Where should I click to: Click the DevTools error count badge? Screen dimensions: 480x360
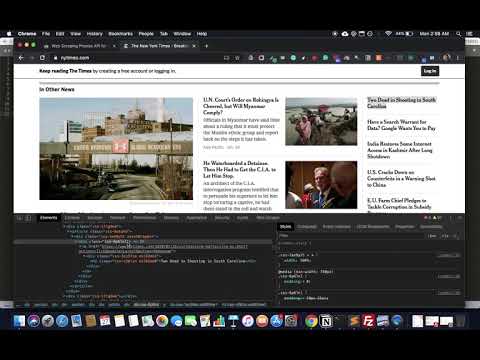pos(427,218)
